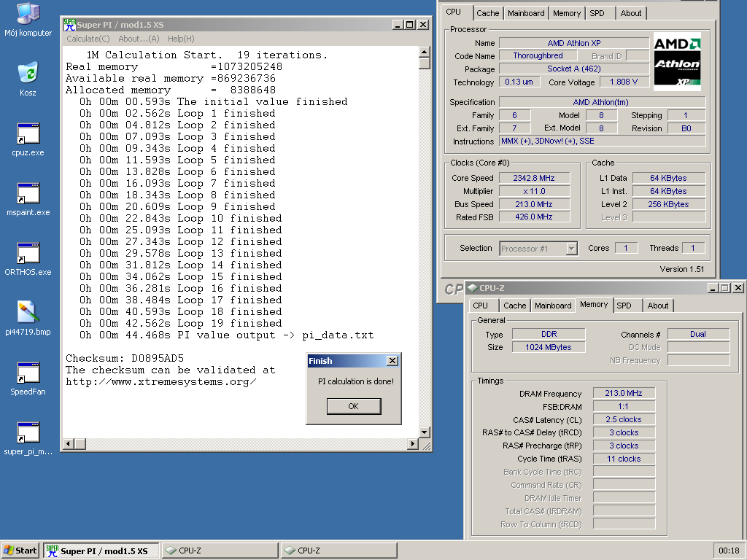This screenshot has height=560, width=747.
Task: Click the Code Name Thoroughbred field
Action: click(x=538, y=55)
